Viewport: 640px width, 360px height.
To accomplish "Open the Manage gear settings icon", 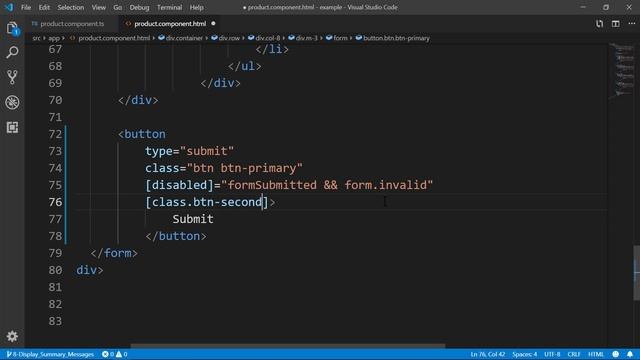I will point(12,336).
